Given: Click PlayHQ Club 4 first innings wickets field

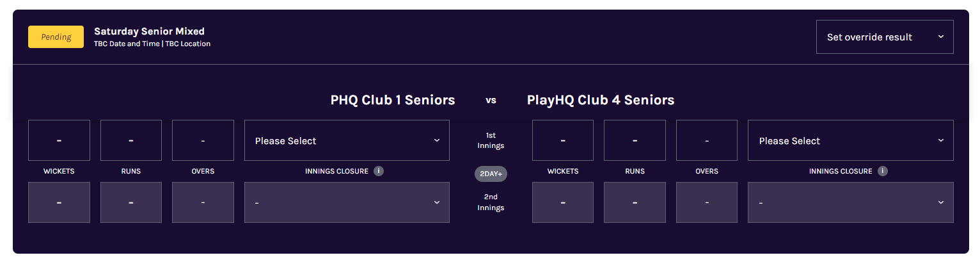Looking at the screenshot, I should pos(563,140).
